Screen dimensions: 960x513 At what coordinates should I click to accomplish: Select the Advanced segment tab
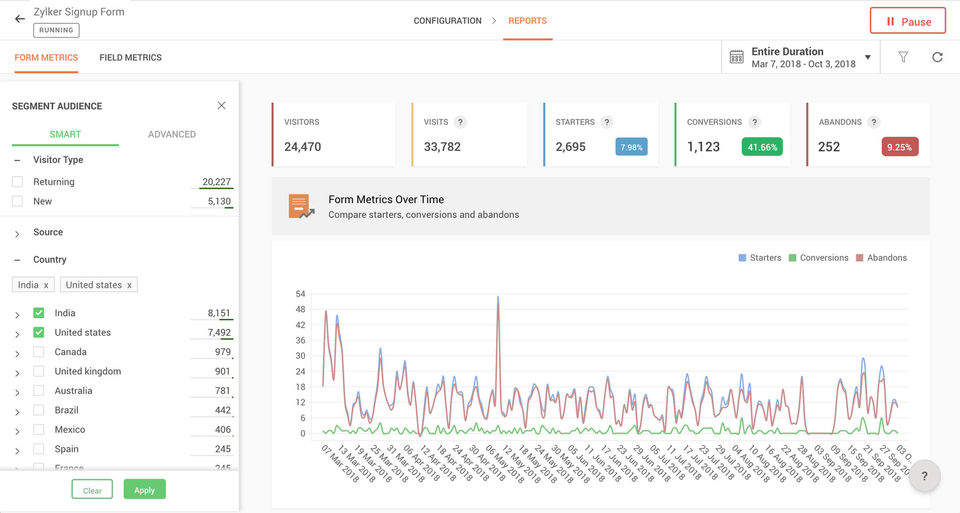pyautogui.click(x=172, y=134)
